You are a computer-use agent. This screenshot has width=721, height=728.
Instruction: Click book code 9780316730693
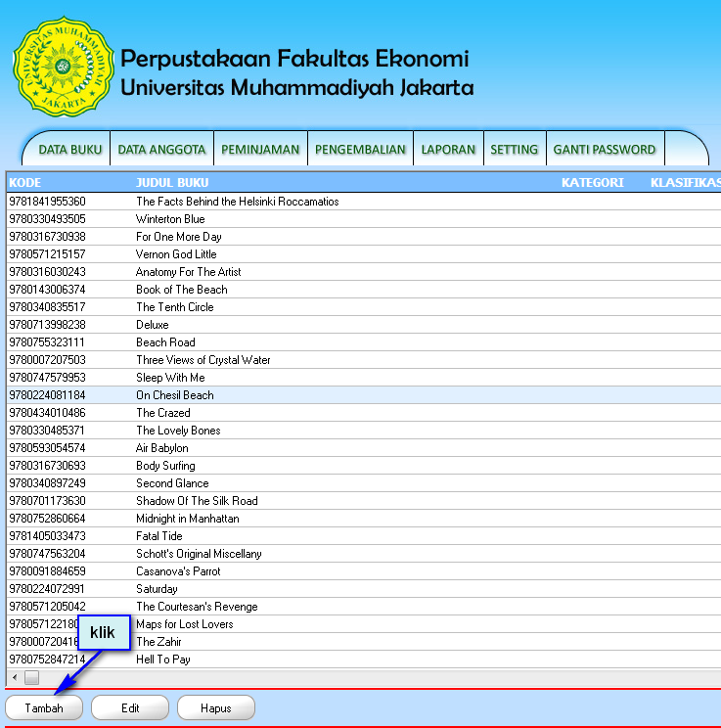pyautogui.click(x=47, y=466)
